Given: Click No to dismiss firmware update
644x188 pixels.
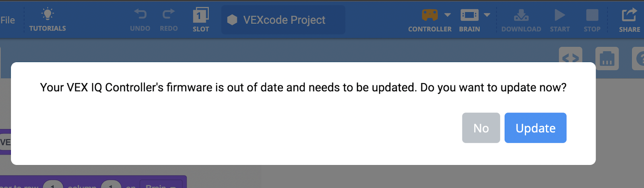Looking at the screenshot, I should tap(481, 128).
